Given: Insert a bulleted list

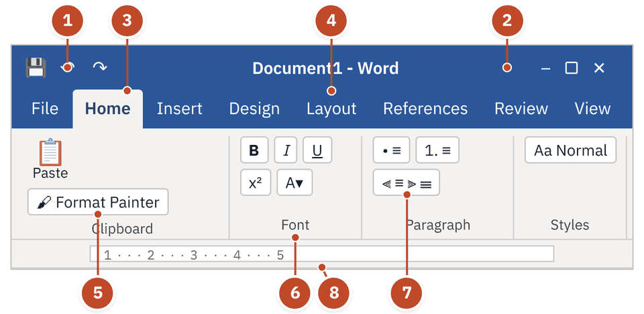Looking at the screenshot, I should pyautogui.click(x=391, y=150).
